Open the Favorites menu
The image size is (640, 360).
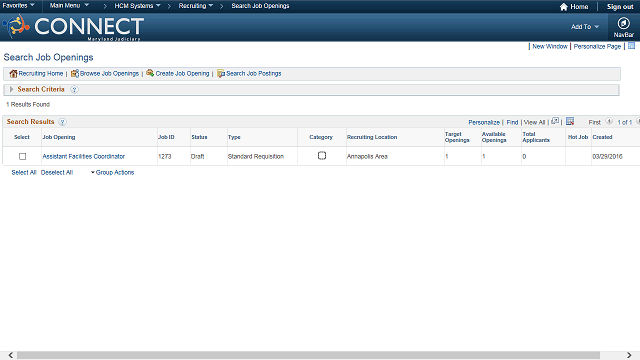[18, 5]
